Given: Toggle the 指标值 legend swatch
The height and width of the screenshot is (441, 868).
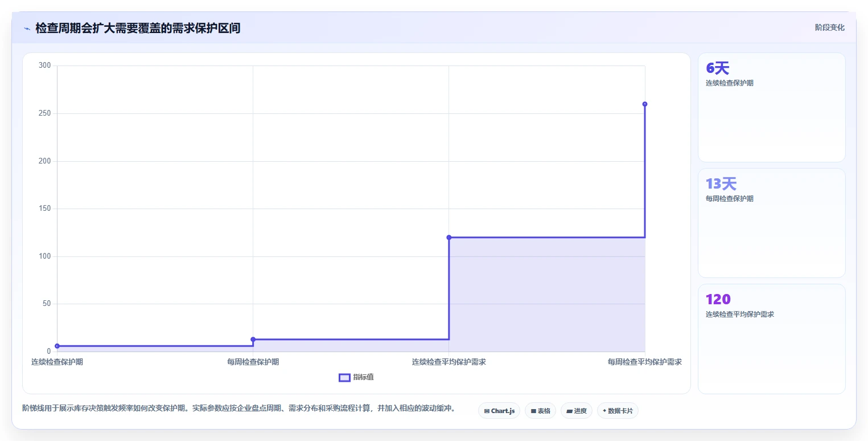Looking at the screenshot, I should coord(344,377).
